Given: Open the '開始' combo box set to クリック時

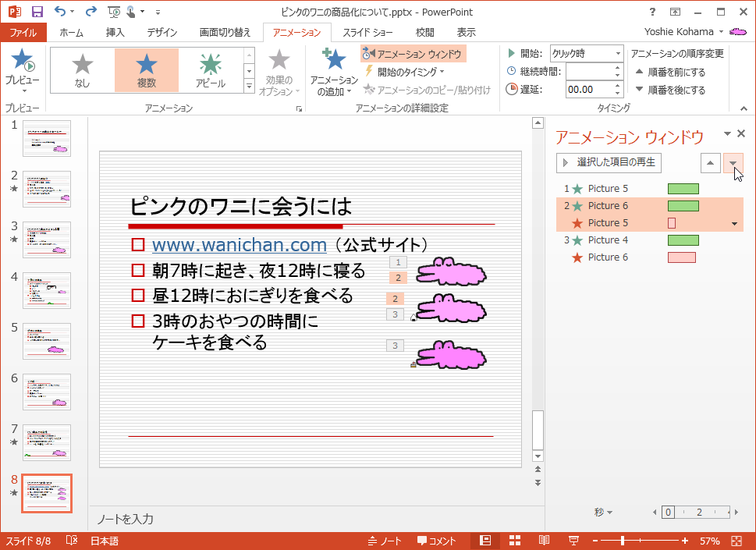Looking at the screenshot, I should pyautogui.click(x=586, y=54).
